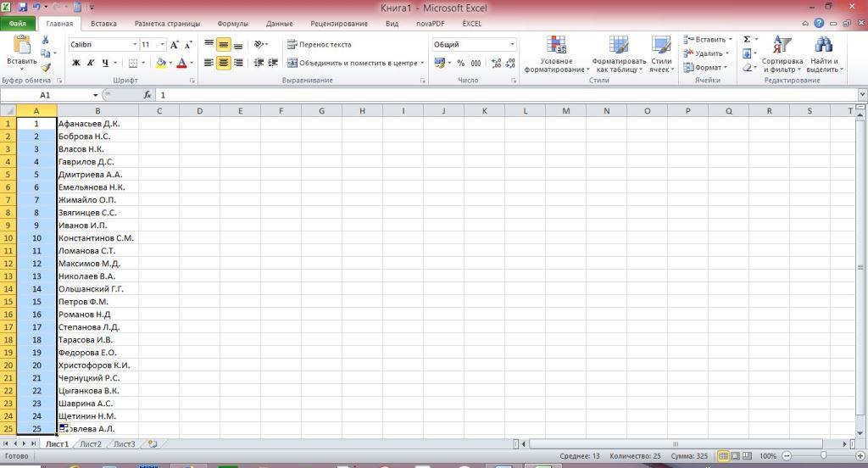Viewport: 868px width, 468px height.
Task: Apply the red font color A
Action: point(181,63)
